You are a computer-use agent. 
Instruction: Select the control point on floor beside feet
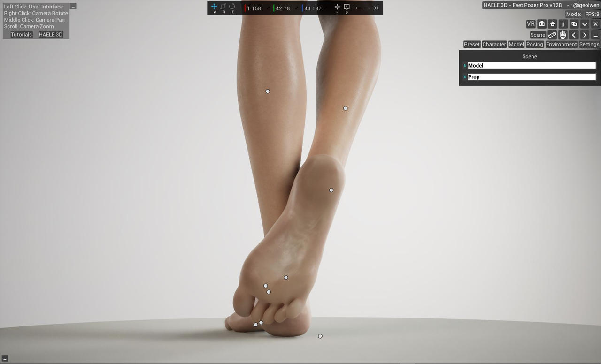[x=320, y=336]
